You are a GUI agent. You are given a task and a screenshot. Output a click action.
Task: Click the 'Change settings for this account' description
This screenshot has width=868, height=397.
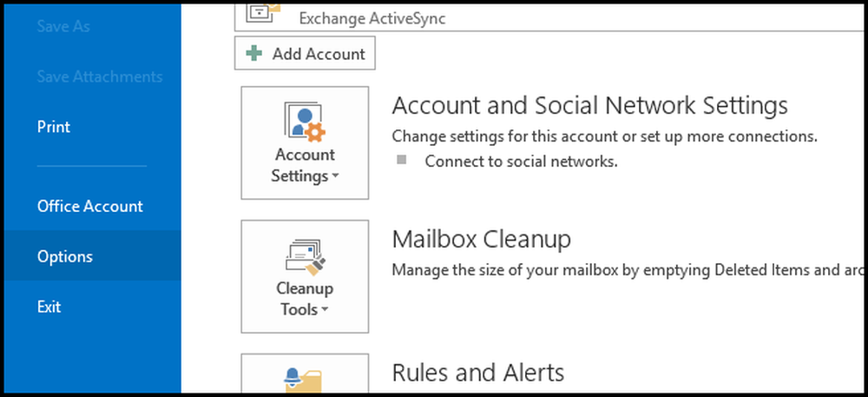(x=604, y=136)
